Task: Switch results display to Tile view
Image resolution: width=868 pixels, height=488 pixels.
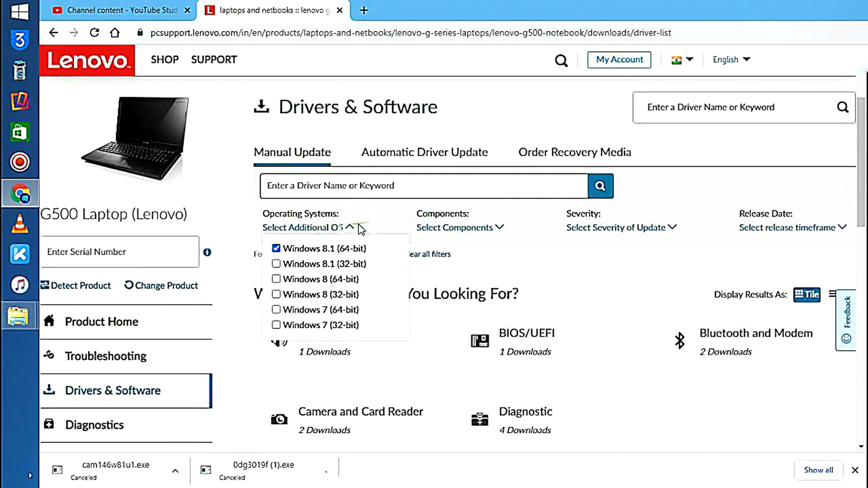Action: 807,294
